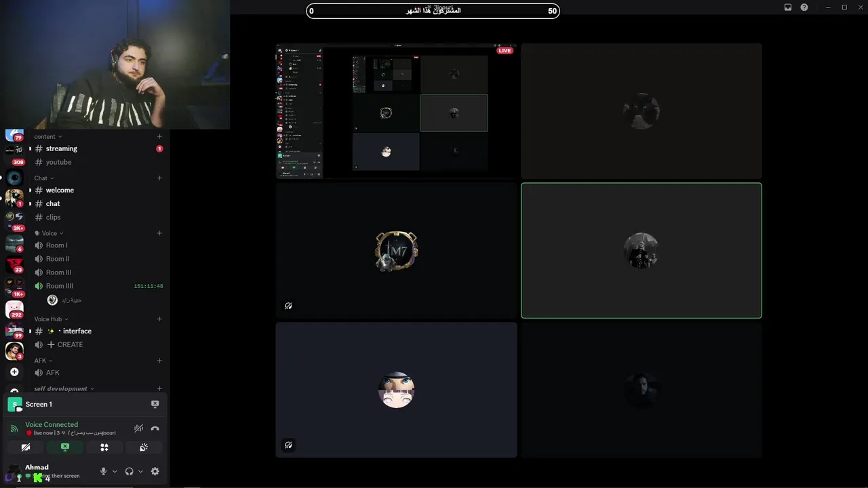The width and height of the screenshot is (868, 488).
Task: Collapse the Voice category
Action: [49, 233]
